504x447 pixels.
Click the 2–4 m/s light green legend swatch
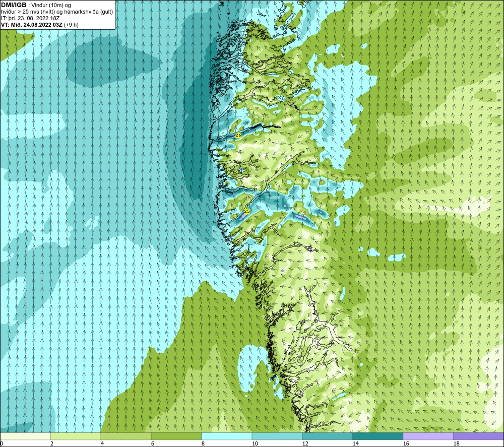point(76,436)
